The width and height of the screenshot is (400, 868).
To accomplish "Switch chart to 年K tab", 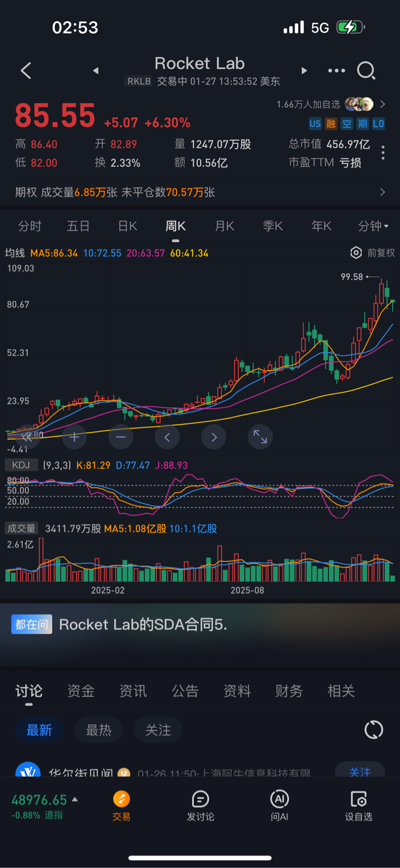I will [321, 226].
